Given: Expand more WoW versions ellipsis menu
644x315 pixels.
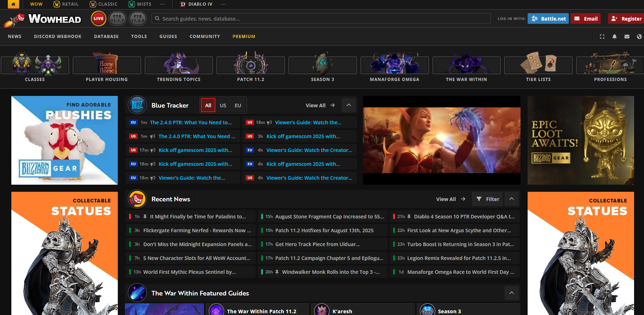Looking at the screenshot, I should tap(163, 4).
